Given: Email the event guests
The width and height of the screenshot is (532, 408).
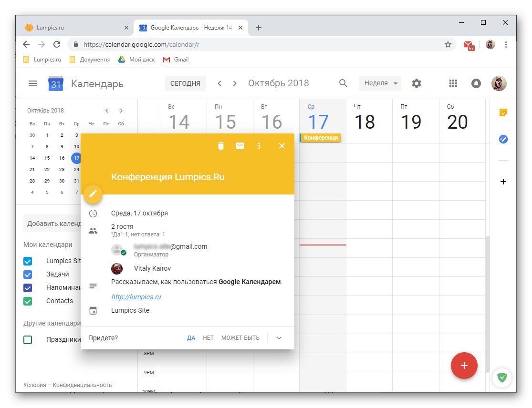Looking at the screenshot, I should click(240, 146).
